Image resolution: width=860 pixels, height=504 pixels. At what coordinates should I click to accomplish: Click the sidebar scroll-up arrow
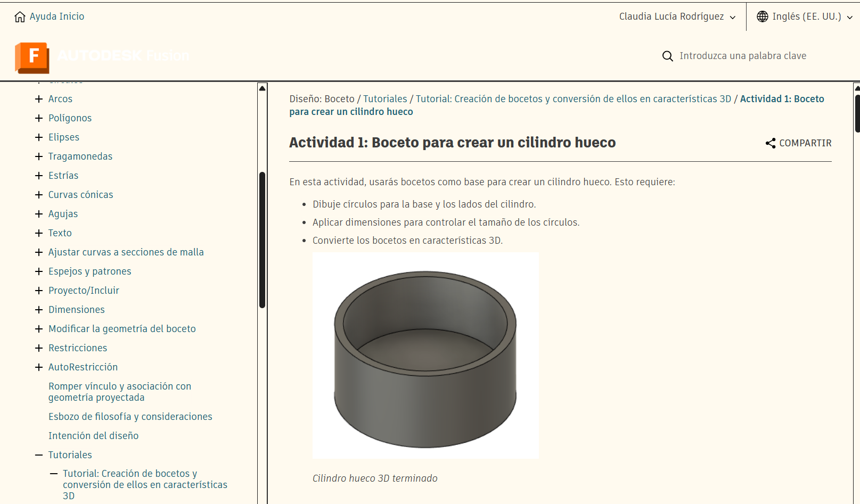point(262,88)
